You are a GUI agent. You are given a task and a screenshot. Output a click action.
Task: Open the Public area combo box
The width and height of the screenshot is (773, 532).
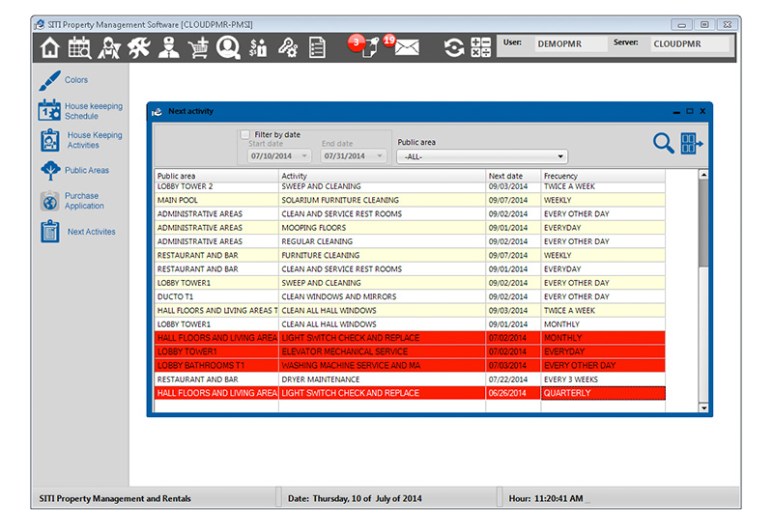(x=482, y=156)
